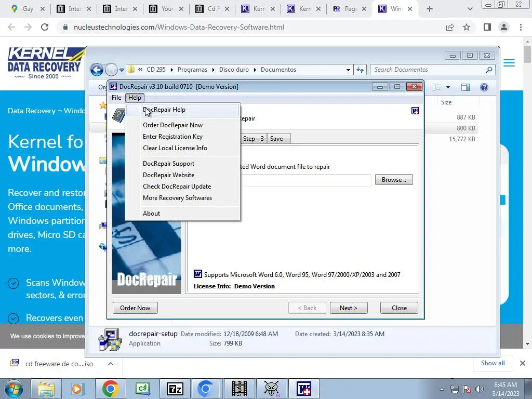The image size is (532, 399).
Task: Open DocRepair taskbar icon
Action: 303,389
